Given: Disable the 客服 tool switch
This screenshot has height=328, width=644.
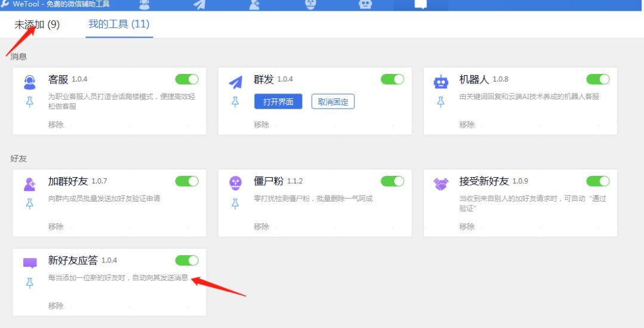Looking at the screenshot, I should (x=187, y=79).
